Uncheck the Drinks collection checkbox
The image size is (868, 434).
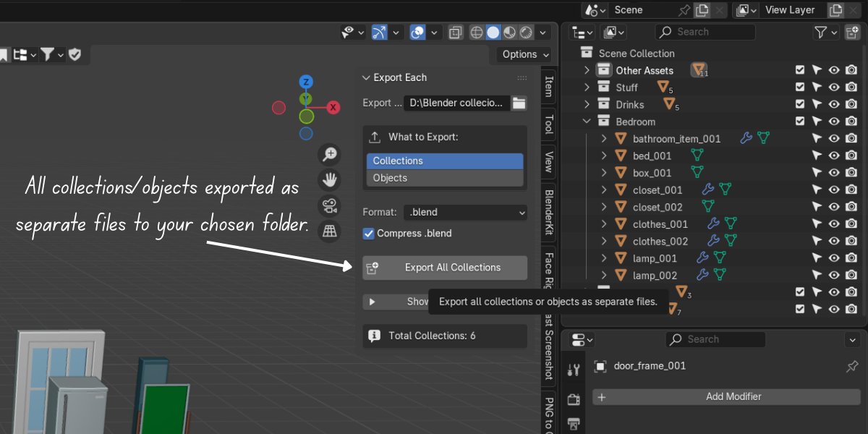pyautogui.click(x=800, y=104)
